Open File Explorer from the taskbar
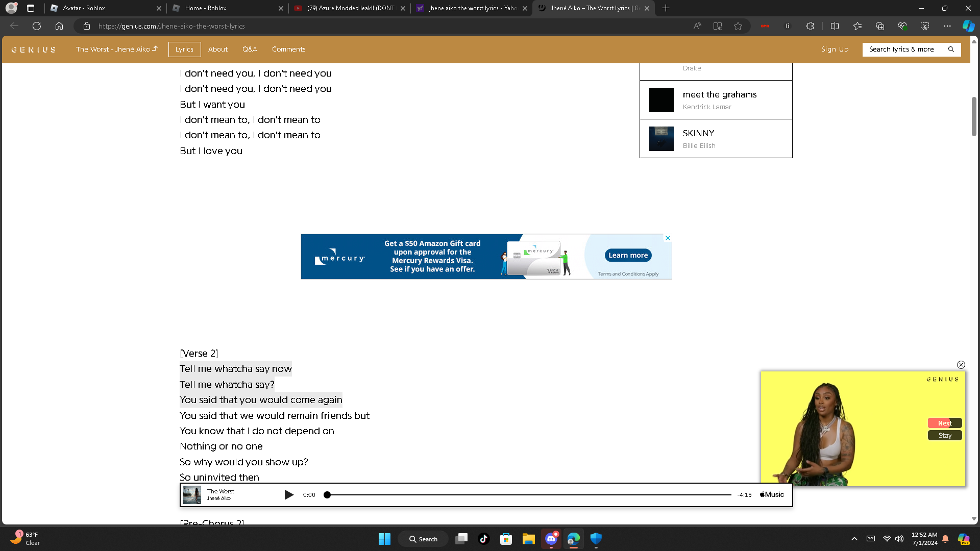980x551 pixels. tap(529, 539)
